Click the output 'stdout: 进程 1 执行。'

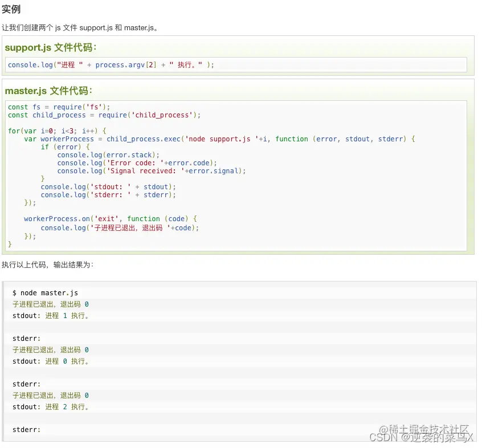[51, 316]
